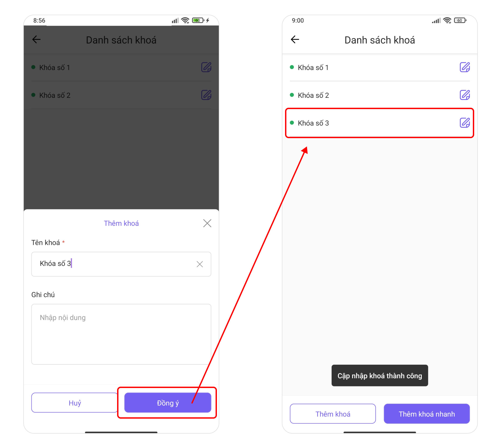Tap the Thêm khoá nhanh button
Image resolution: width=503 pixels, height=448 pixels.
click(427, 414)
